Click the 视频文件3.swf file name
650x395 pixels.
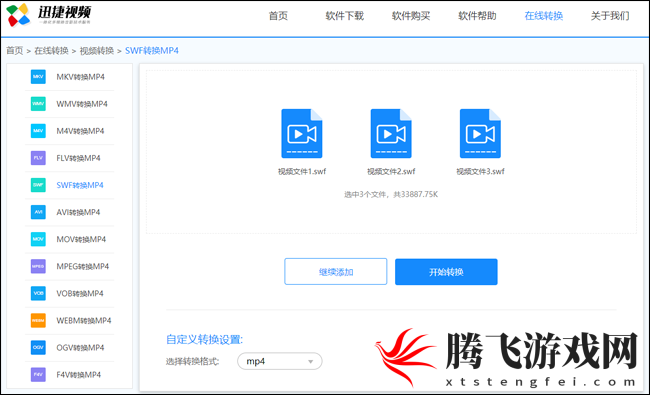click(x=480, y=171)
